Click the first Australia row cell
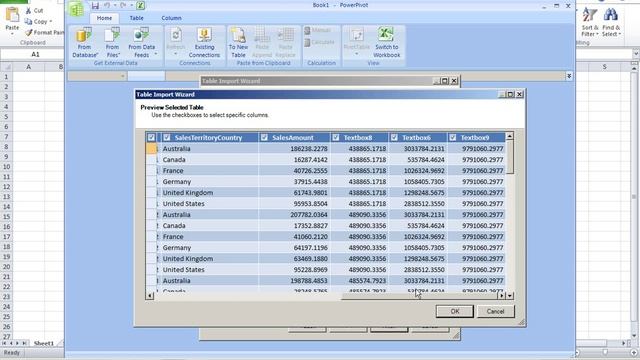Viewport: 640px width, 360px height. point(209,149)
